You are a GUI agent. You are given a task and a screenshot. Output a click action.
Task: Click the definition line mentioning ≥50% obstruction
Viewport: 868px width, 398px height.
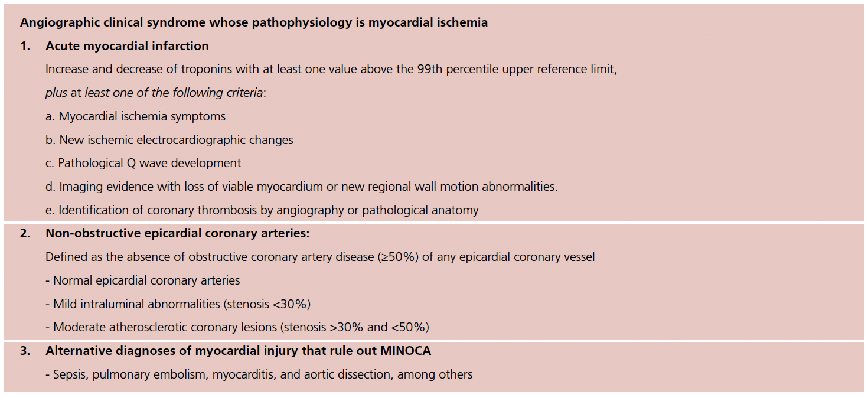point(320,257)
